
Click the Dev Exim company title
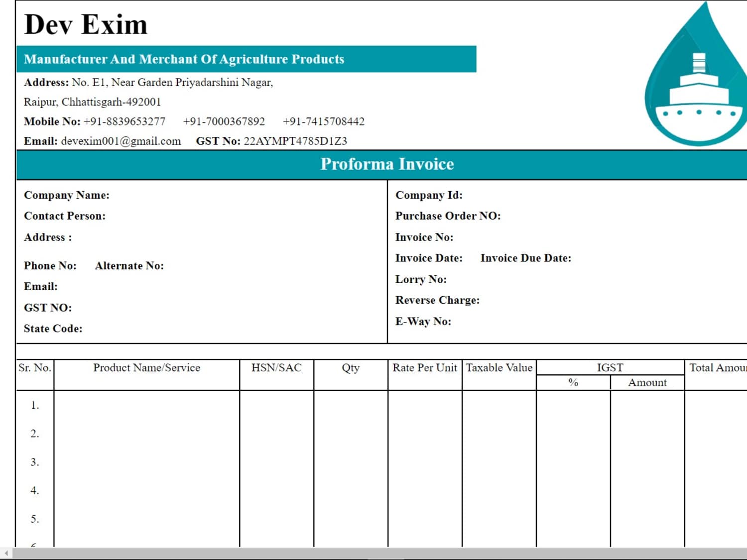pos(86,24)
